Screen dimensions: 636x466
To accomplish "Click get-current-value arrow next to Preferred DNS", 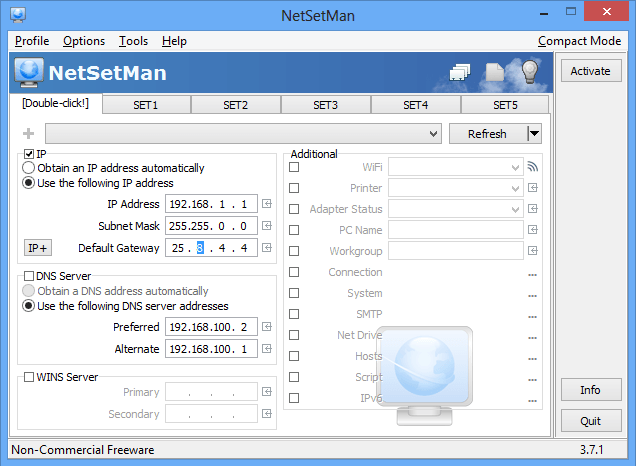I will tap(267, 326).
